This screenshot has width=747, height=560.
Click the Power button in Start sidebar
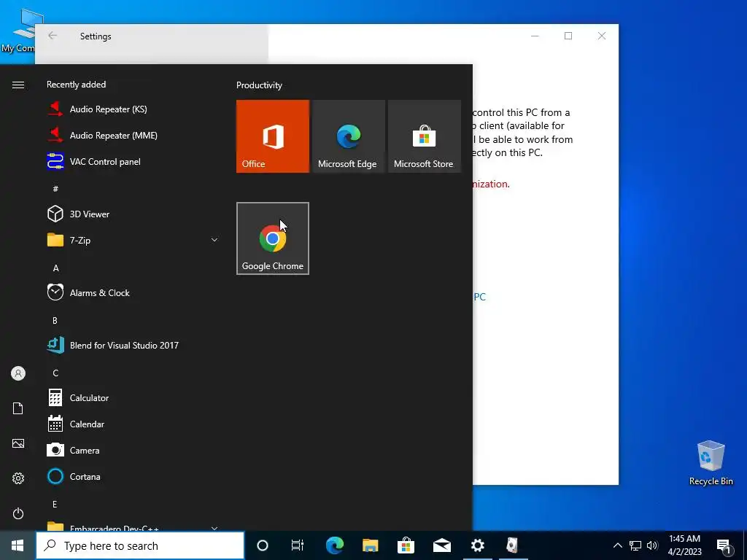[18, 513]
